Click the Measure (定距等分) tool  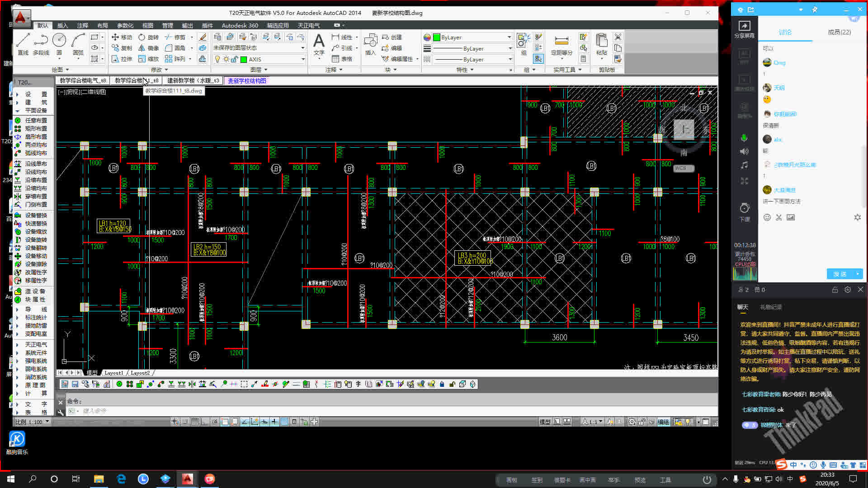pyautogui.click(x=561, y=45)
